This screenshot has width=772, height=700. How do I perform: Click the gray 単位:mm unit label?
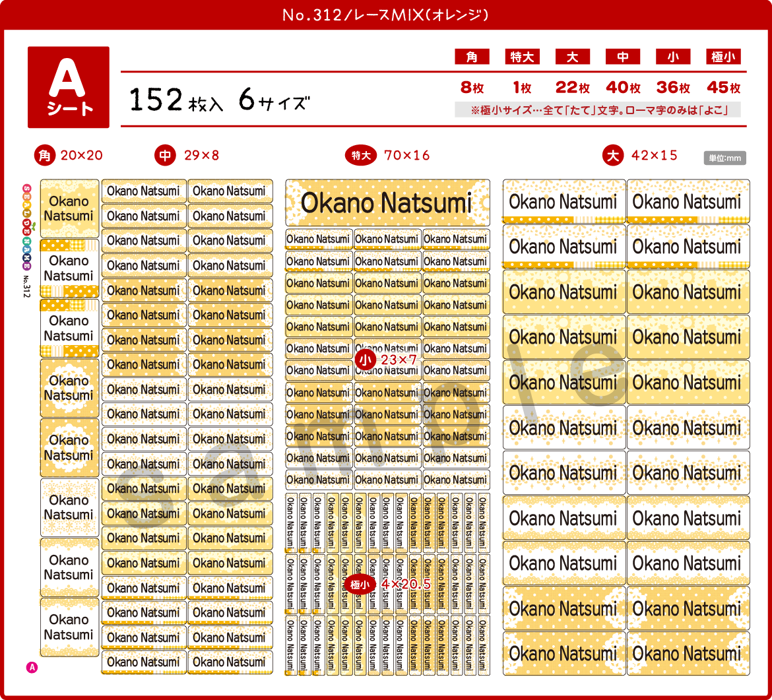(x=724, y=158)
